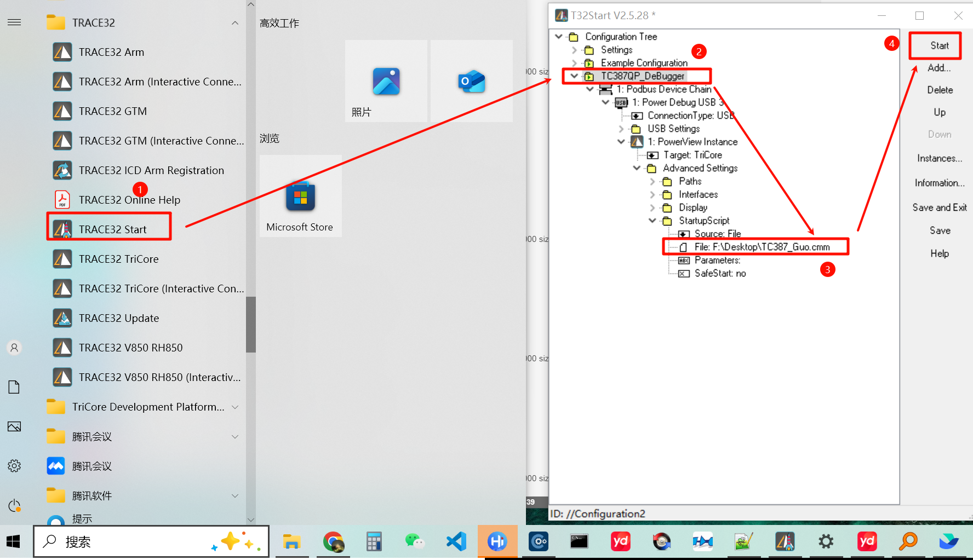Select the Source: File tree entry
Screen dimensions: 973x560
(718, 234)
